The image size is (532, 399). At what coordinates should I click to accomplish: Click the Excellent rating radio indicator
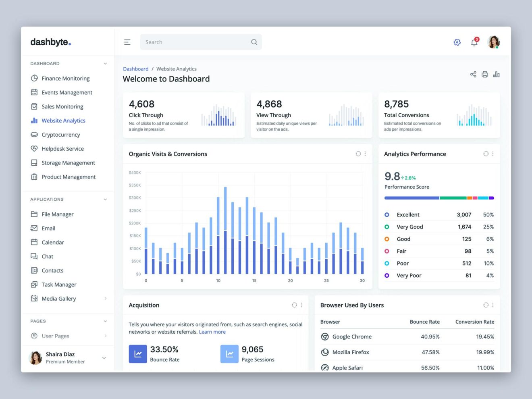(387, 214)
